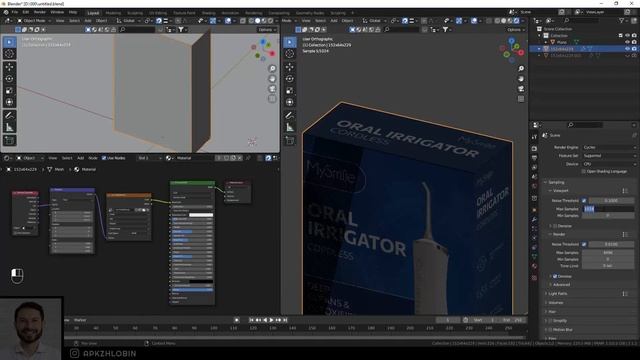The height and width of the screenshot is (360, 640).
Task: Select the Move tool in rendered viewport
Action: coord(290,67)
